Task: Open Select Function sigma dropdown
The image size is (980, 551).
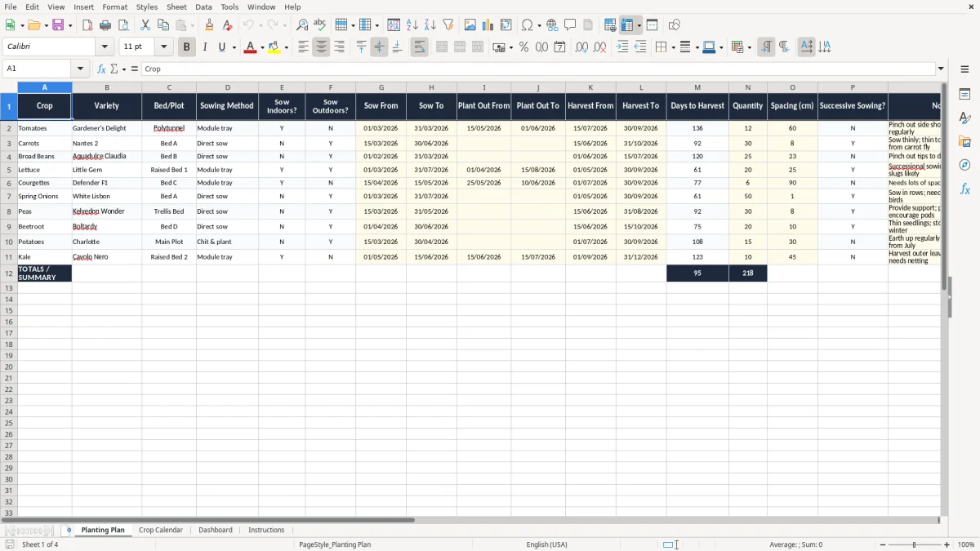Action: [122, 69]
